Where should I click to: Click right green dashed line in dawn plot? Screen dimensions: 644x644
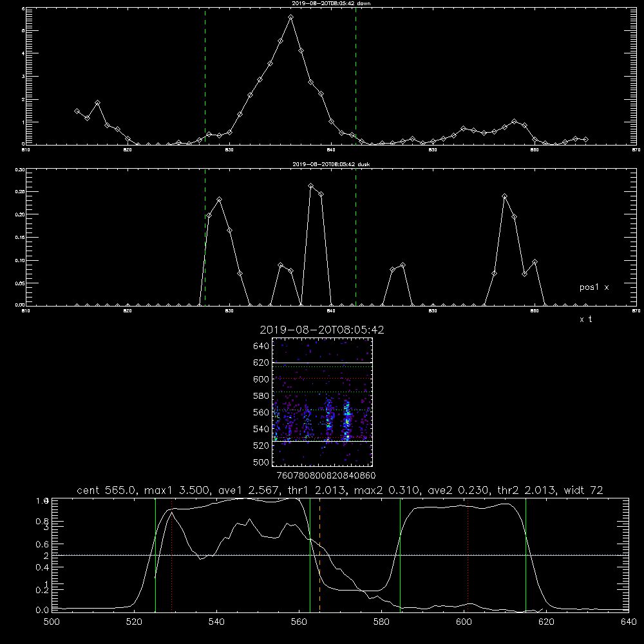coord(355,76)
